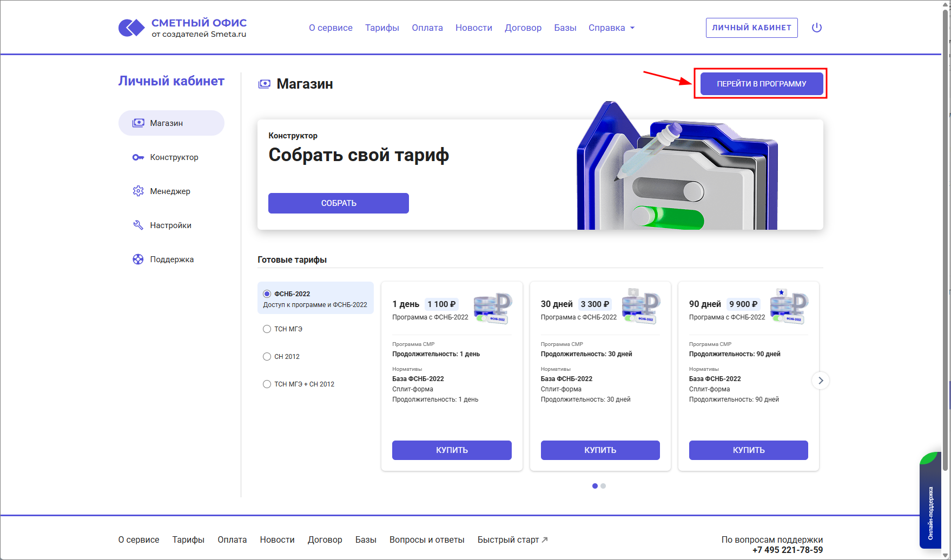951x560 pixels.
Task: Go to Конструктор in the sidebar
Action: (x=171, y=157)
